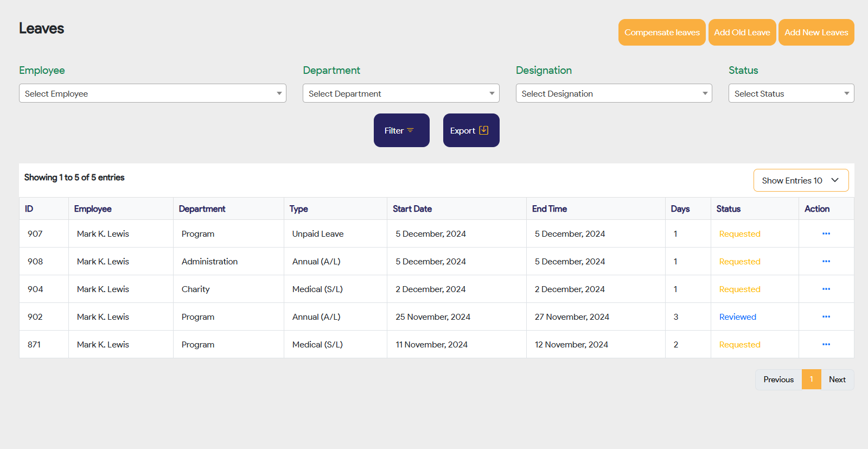Open the Select Department dropdown

click(401, 93)
